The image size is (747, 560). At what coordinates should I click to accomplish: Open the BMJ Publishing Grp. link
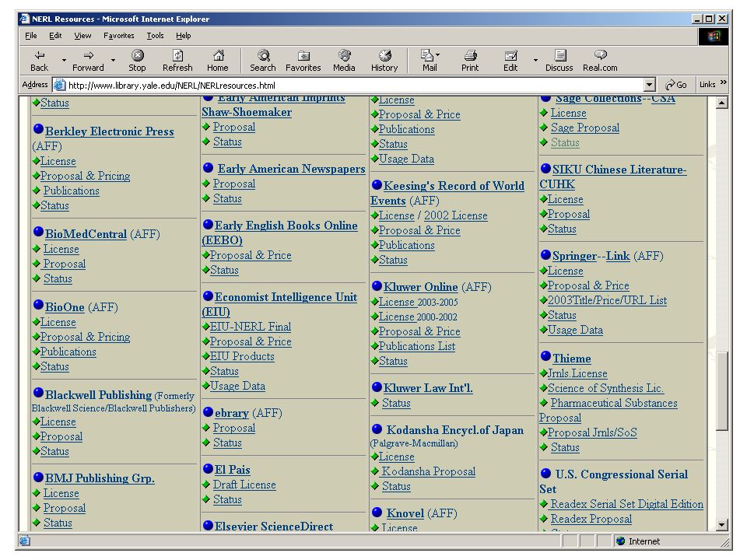coord(100,478)
